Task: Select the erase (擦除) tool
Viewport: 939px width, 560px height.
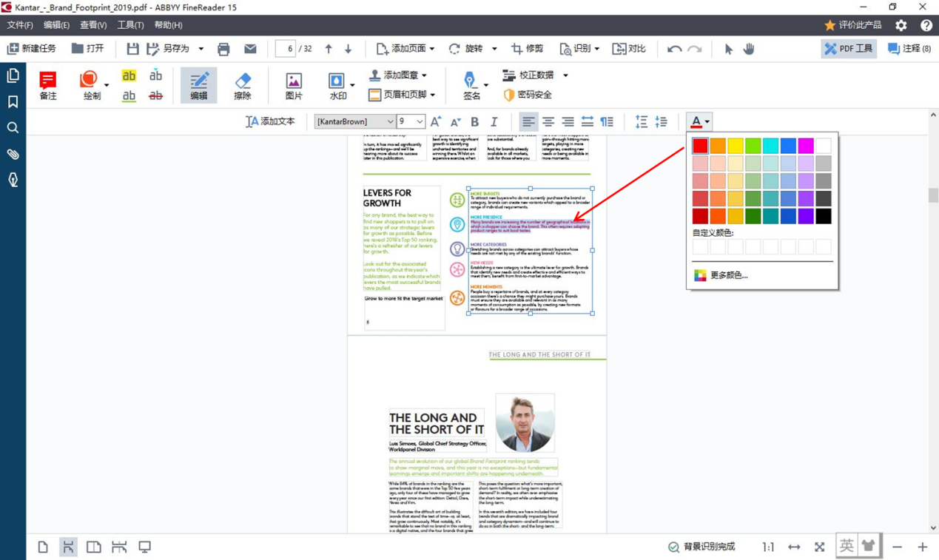Action: click(x=243, y=86)
